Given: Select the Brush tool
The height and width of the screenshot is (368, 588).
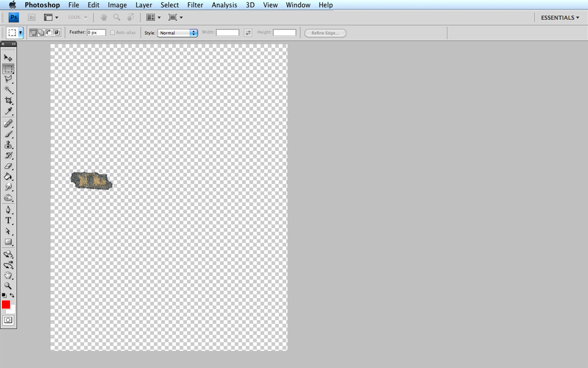Looking at the screenshot, I should (8, 133).
